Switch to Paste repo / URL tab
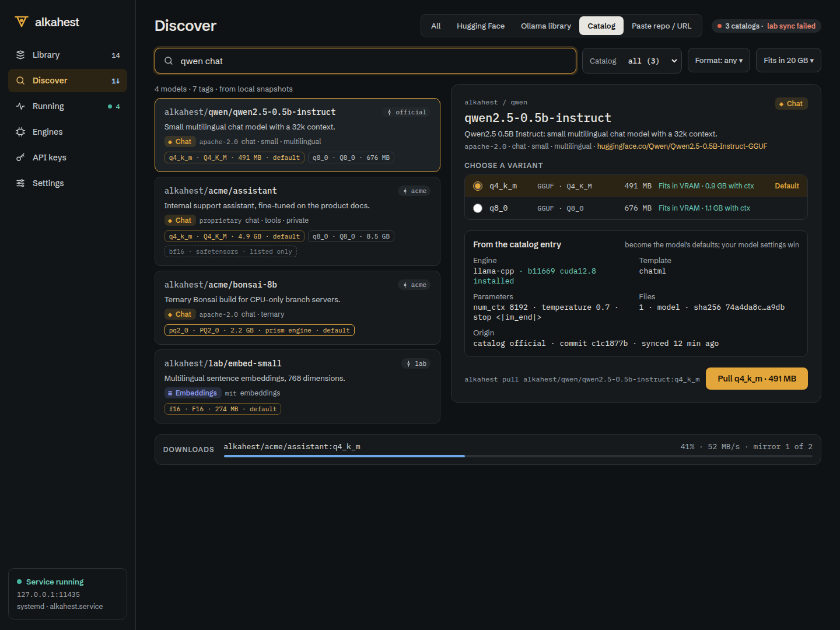 [x=661, y=26]
